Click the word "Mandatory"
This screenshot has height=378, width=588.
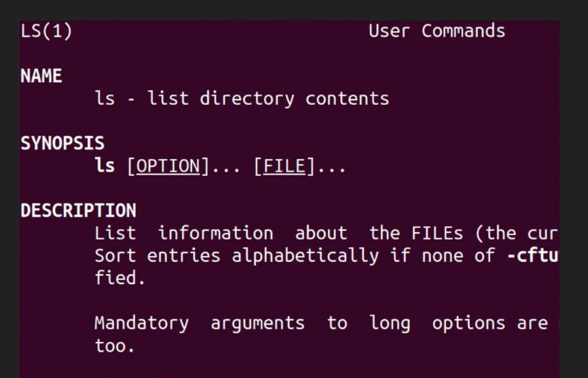[x=142, y=324]
